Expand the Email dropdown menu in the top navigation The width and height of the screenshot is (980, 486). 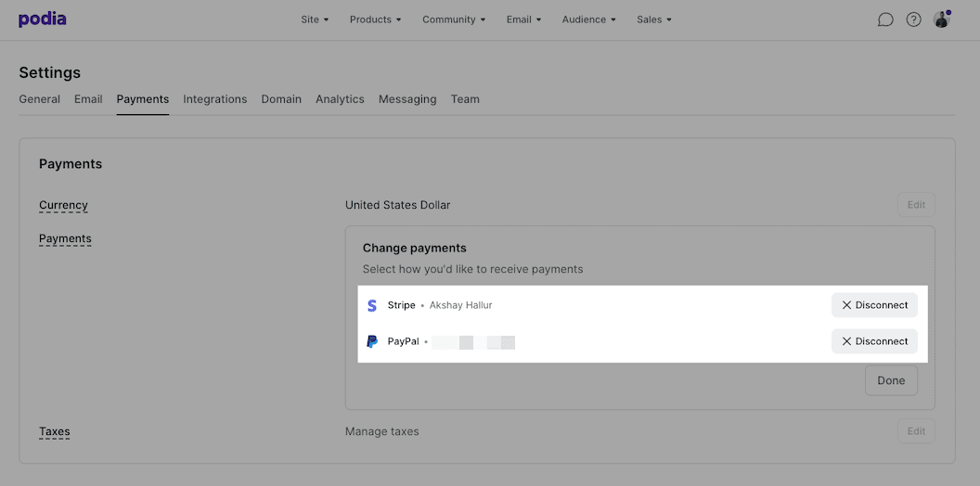(523, 19)
